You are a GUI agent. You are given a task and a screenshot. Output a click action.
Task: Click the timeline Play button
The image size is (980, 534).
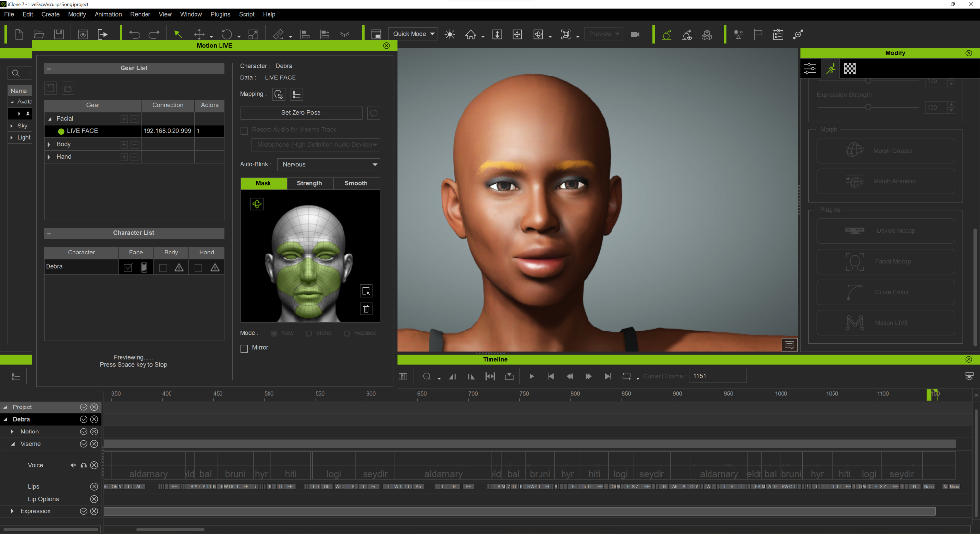pyautogui.click(x=531, y=376)
